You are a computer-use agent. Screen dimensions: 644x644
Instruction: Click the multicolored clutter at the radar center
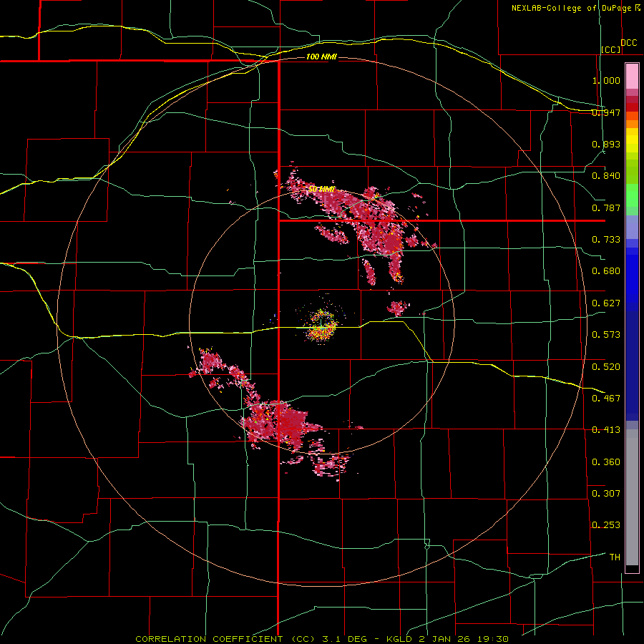click(x=321, y=324)
